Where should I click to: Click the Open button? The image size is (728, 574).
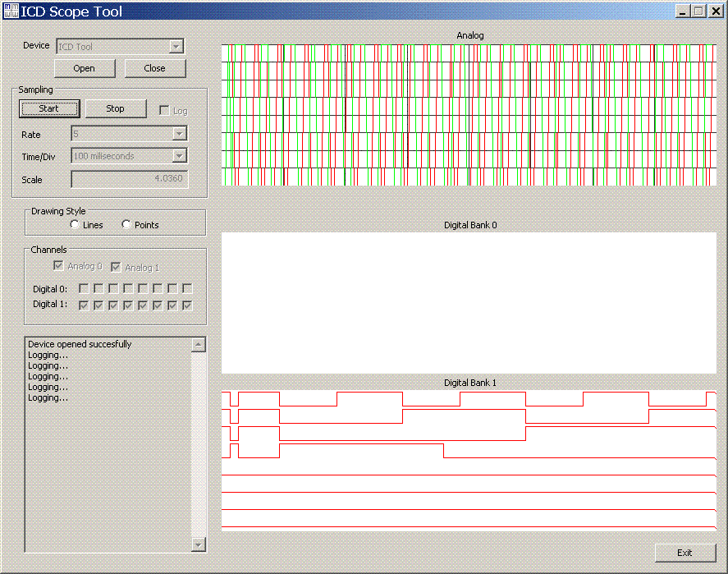pos(85,68)
